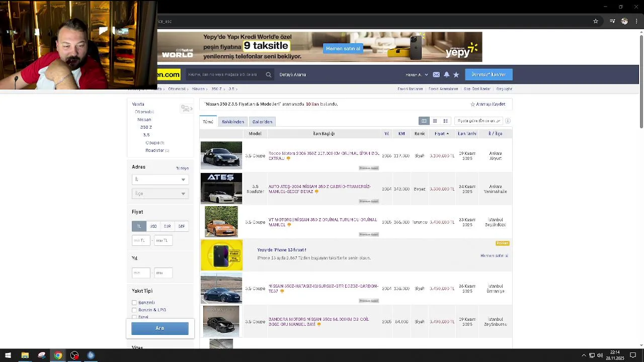
Task: Switch to the classic table view icon
Action: coord(424,121)
